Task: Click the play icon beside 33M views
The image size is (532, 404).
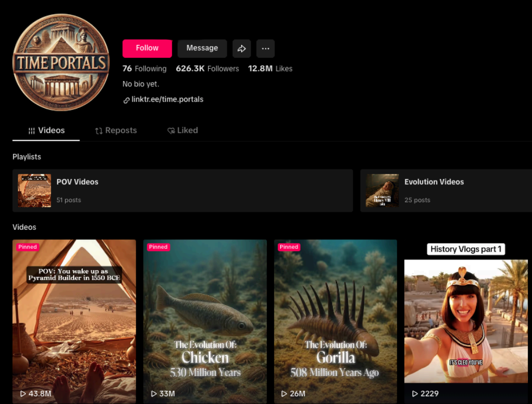Action: (154, 393)
